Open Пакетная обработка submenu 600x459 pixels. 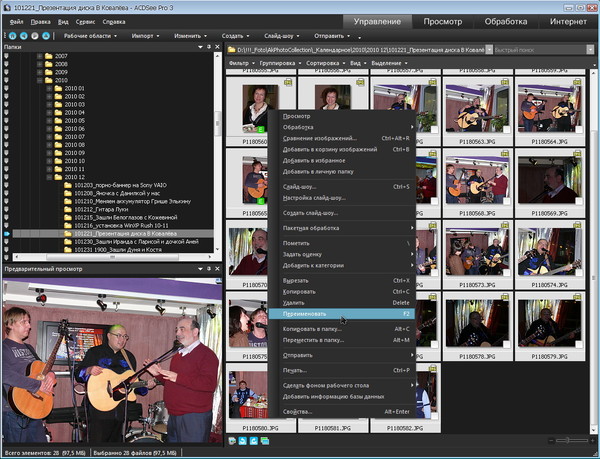(342, 228)
